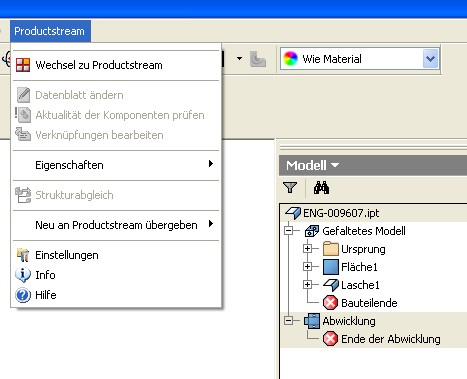
Task: Click the Strukturabgleich icon
Action: point(23,195)
